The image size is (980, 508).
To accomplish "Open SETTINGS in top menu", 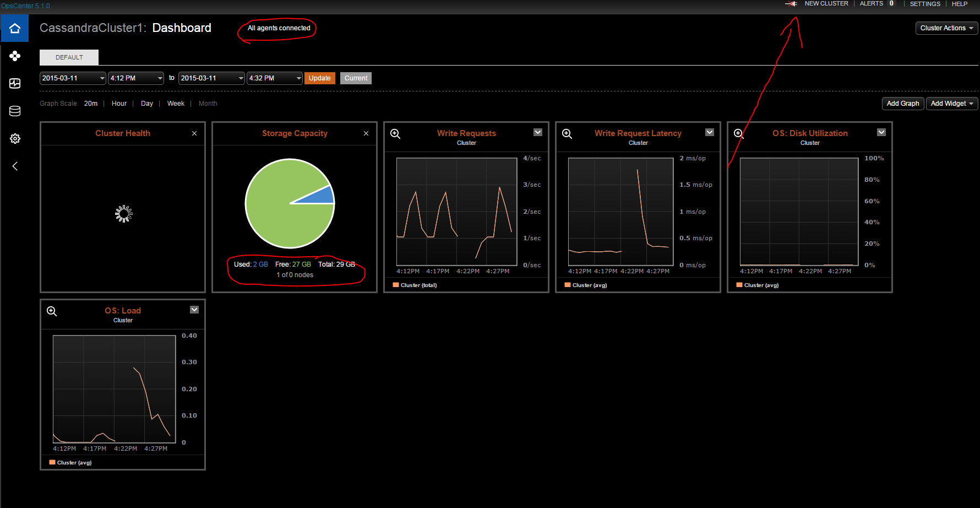I will (925, 4).
